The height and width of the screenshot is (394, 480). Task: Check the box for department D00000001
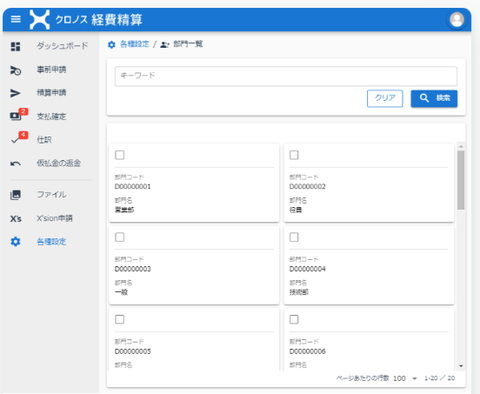click(x=120, y=155)
